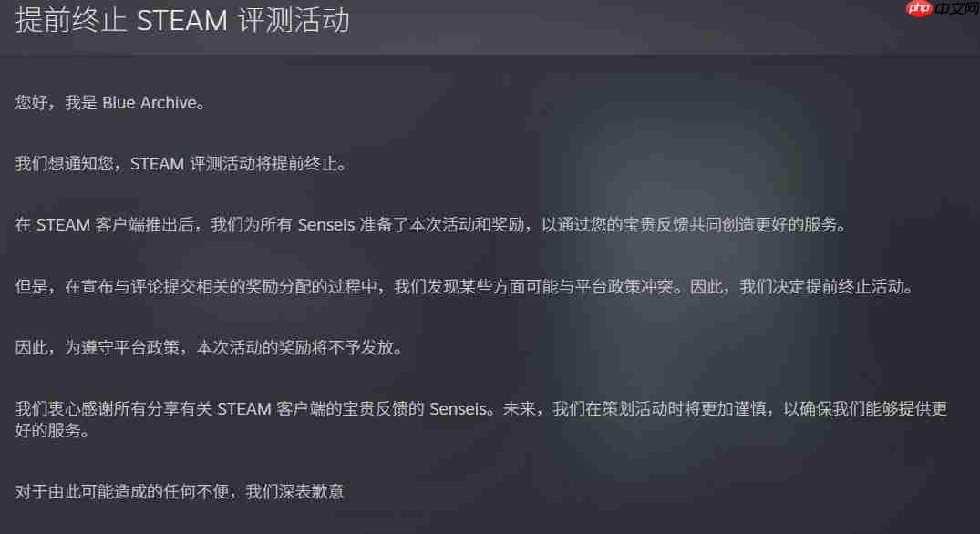Click sentence beginning 因此，为遵守平台政策
The width and height of the screenshot is (980, 534).
click(210, 347)
